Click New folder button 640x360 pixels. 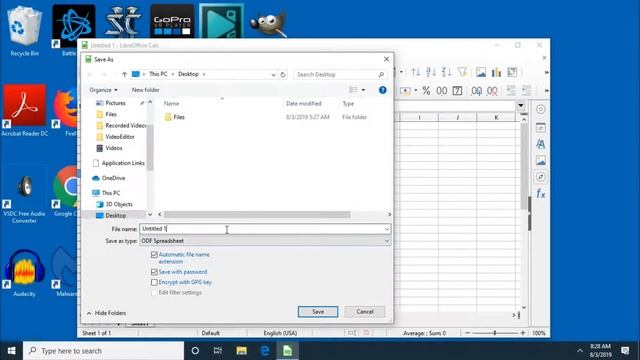click(145, 90)
